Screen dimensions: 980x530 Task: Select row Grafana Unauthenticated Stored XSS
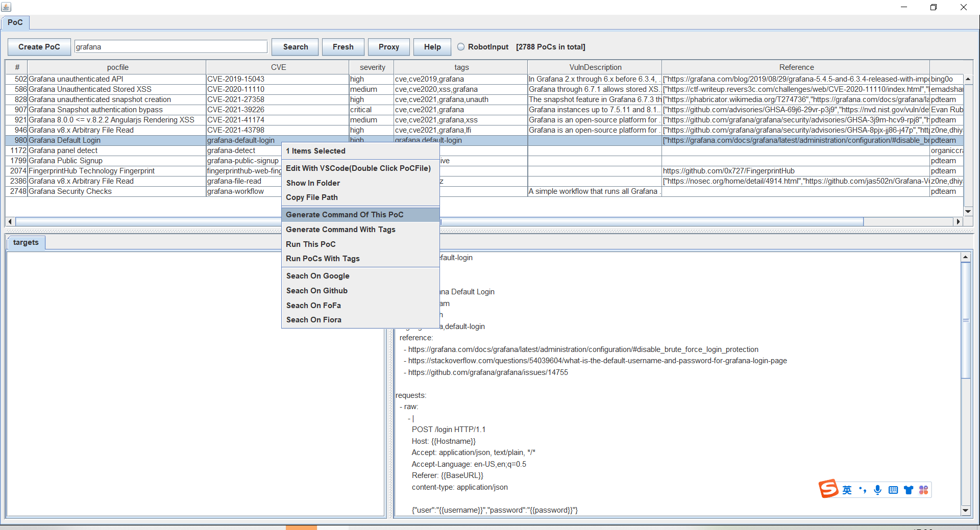click(x=484, y=89)
